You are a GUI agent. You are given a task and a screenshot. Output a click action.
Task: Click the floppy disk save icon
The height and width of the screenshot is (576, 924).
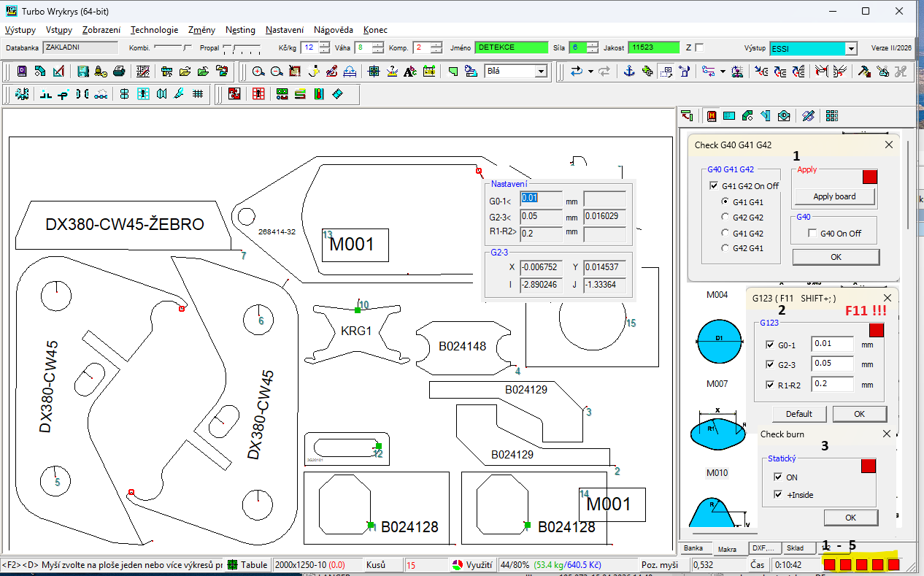pyautogui.click(x=82, y=72)
